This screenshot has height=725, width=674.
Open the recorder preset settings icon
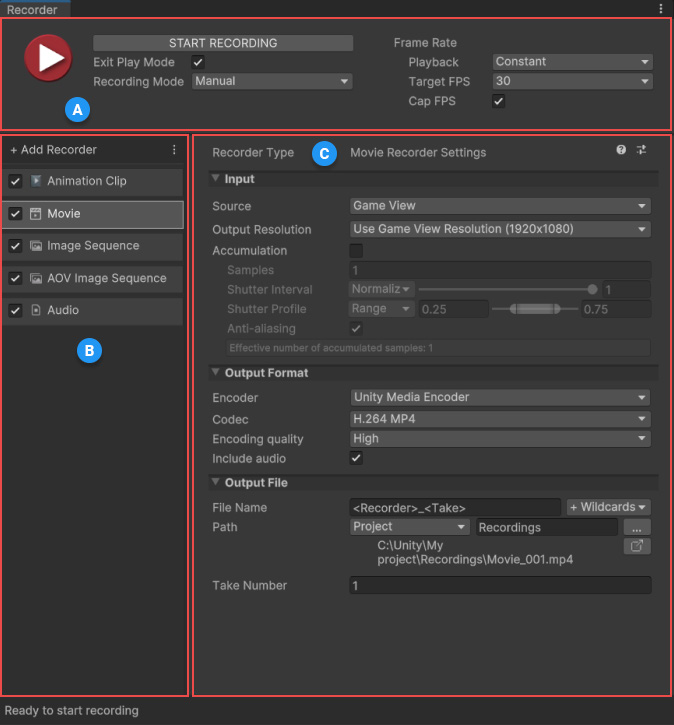pos(642,149)
